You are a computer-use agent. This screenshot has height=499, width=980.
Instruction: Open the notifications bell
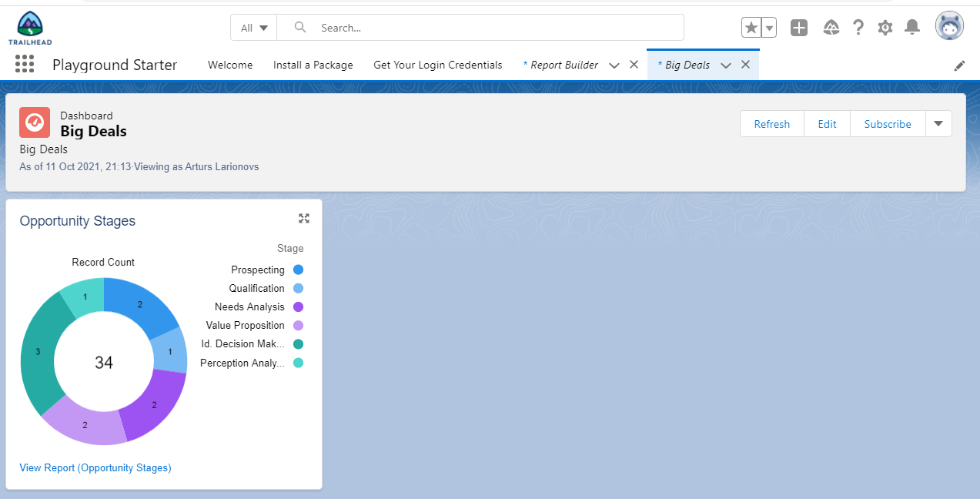pos(912,28)
